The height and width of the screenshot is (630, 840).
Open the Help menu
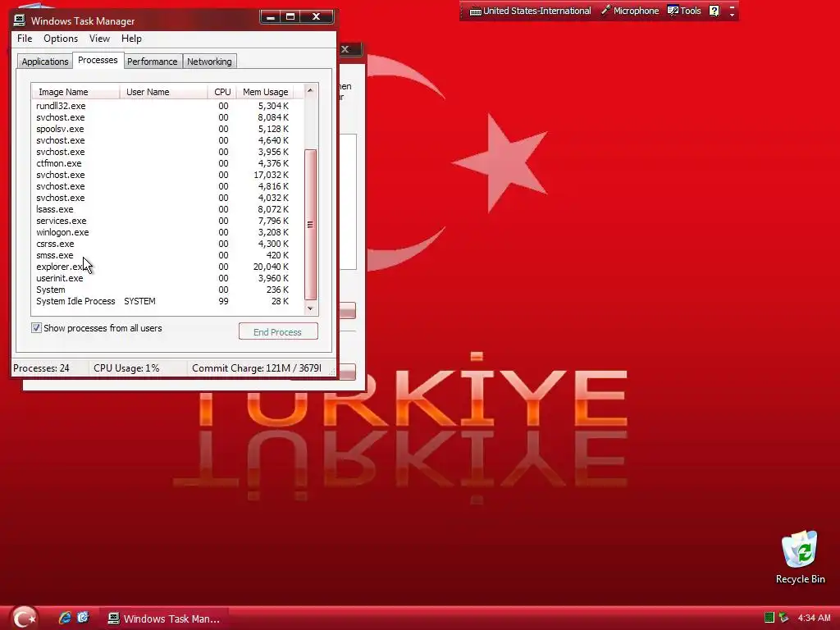click(x=131, y=39)
